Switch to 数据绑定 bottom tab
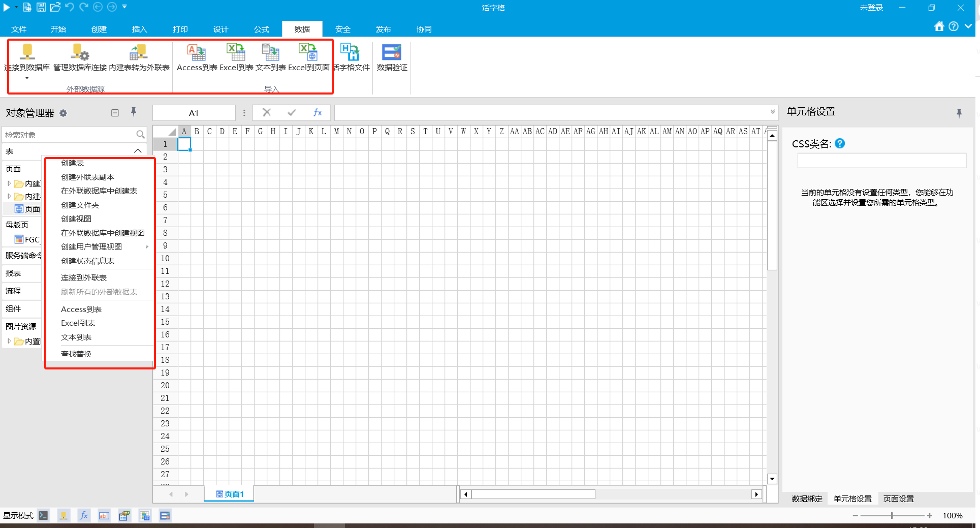 pos(807,499)
